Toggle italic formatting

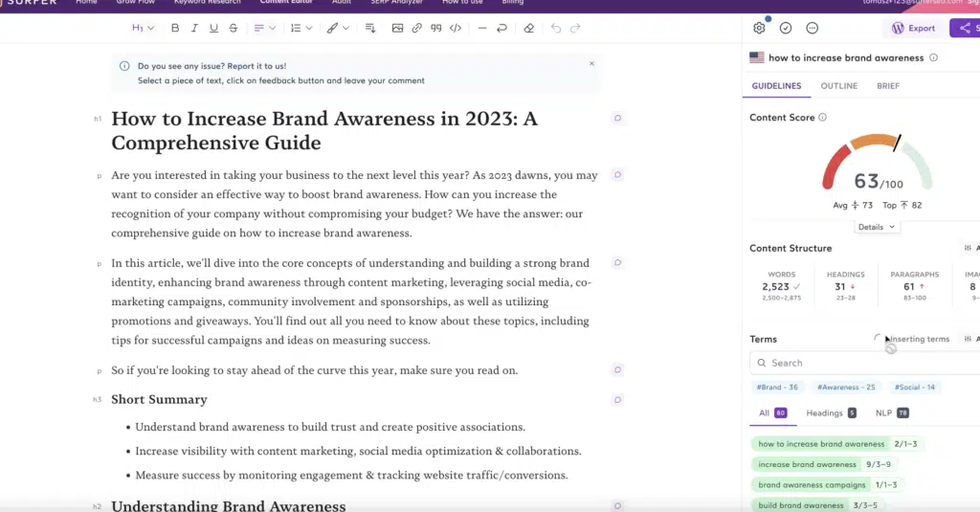pyautogui.click(x=194, y=29)
